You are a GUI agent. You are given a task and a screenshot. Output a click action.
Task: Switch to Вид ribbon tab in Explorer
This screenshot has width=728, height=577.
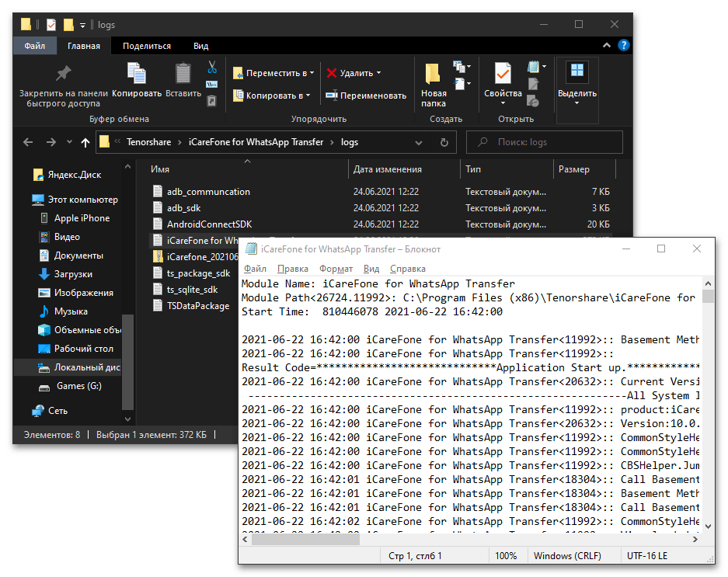[x=200, y=46]
